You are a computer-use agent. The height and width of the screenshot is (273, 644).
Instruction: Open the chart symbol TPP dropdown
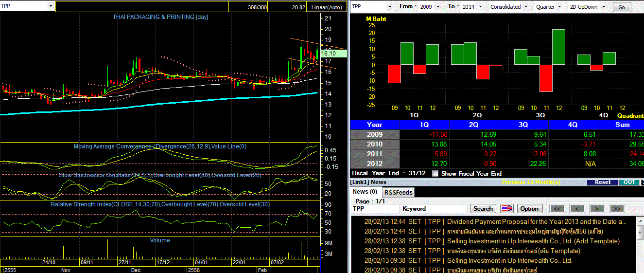pos(51,6)
